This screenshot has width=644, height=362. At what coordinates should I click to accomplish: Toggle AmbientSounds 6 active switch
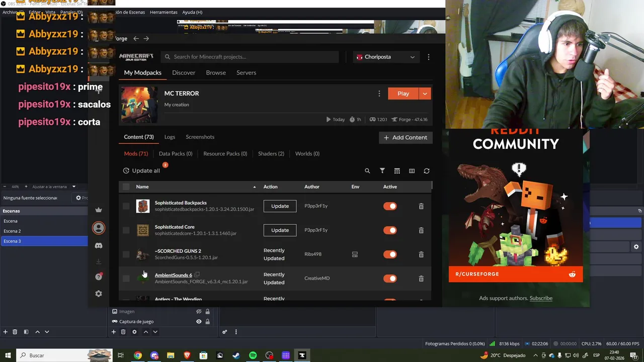[390, 279]
